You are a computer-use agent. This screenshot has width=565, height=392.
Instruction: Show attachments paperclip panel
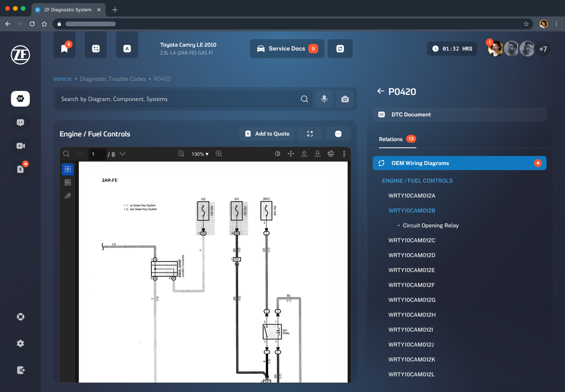[x=67, y=196]
